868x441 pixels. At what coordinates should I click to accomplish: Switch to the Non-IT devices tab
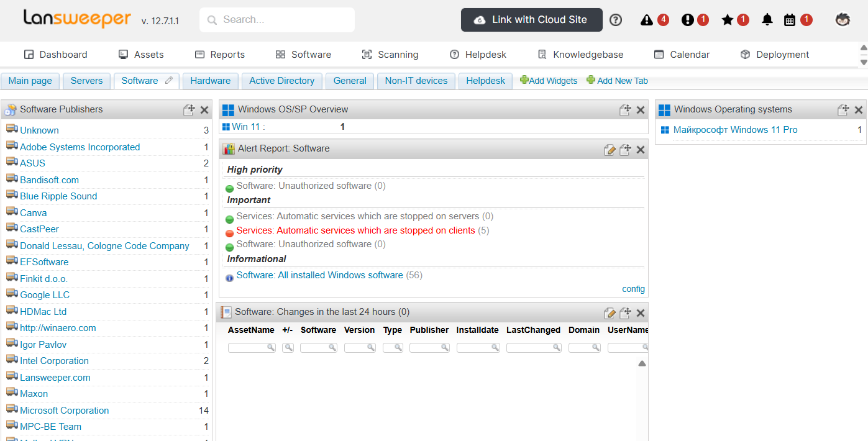[x=416, y=81]
